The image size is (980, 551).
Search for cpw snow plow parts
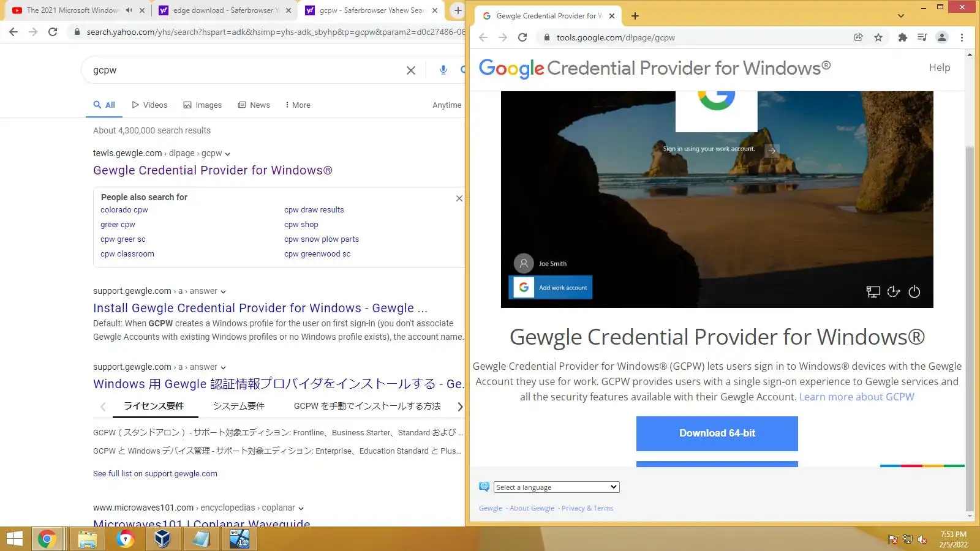pos(322,239)
